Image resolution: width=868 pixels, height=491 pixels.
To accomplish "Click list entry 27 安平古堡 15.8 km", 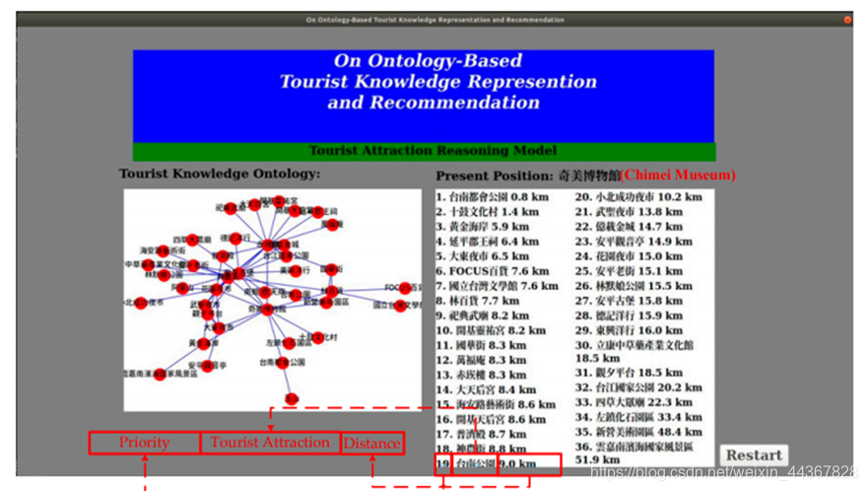I will point(629,301).
